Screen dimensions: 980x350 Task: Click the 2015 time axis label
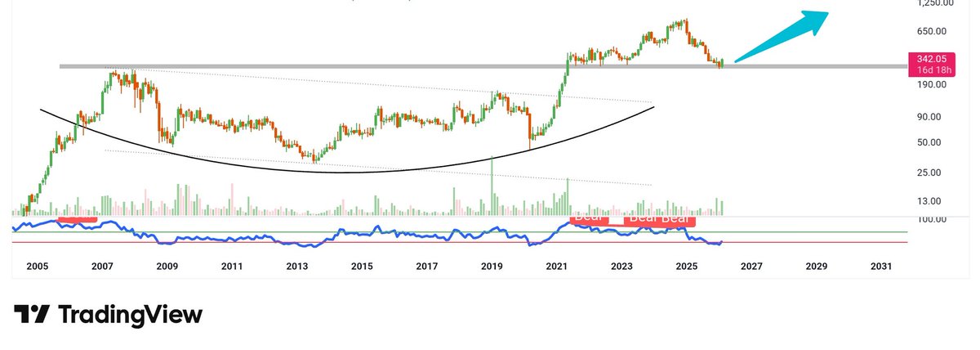(362, 267)
